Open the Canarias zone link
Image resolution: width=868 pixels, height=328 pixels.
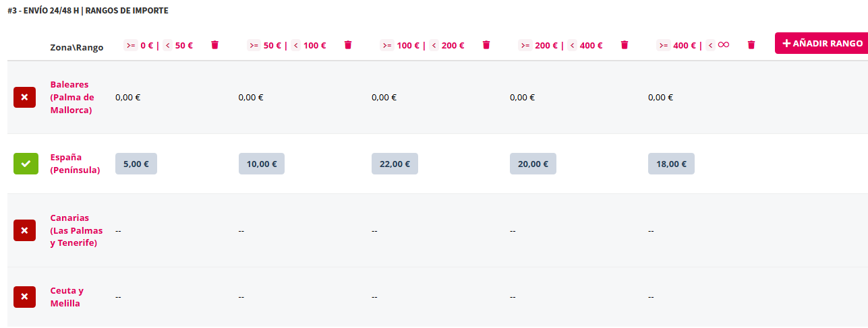click(76, 230)
